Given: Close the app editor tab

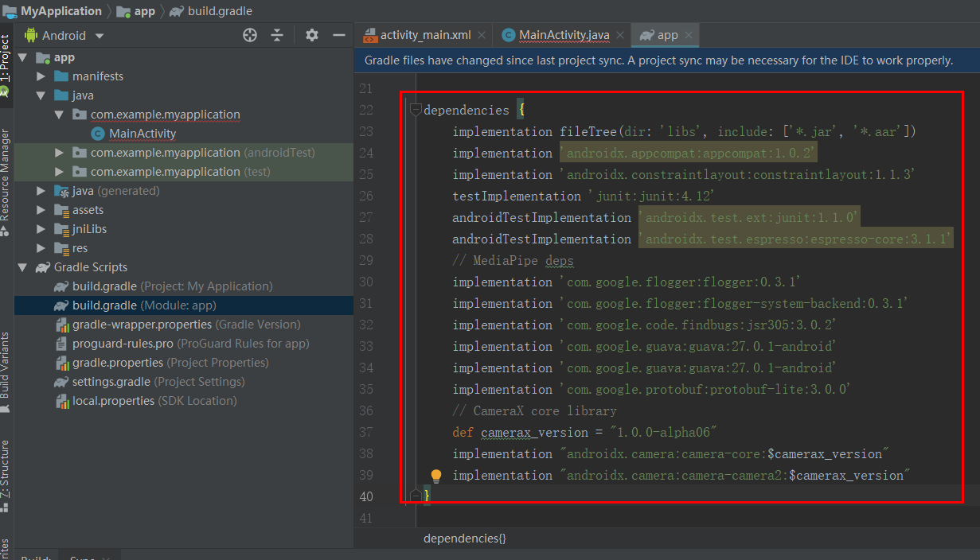Looking at the screenshot, I should [689, 35].
